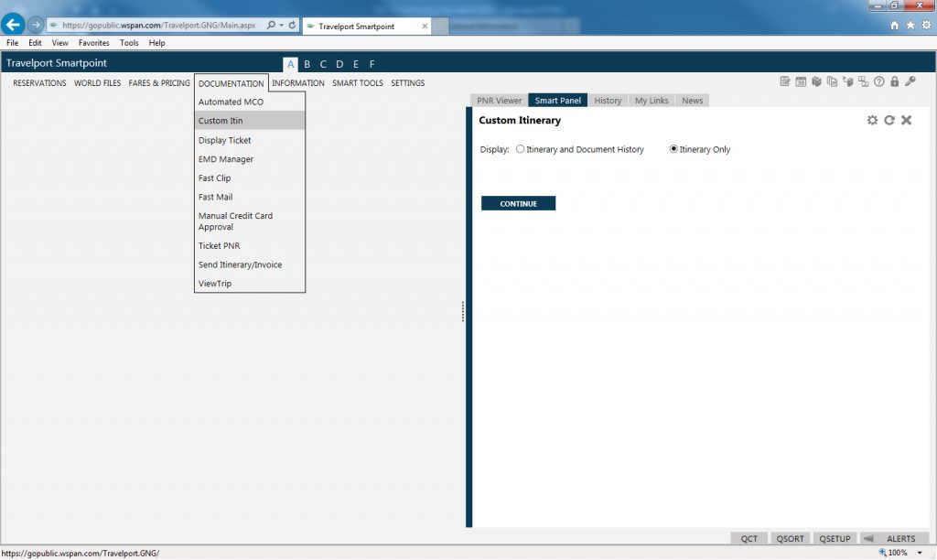Switch to the My Links tab
937x560 pixels.
tap(652, 101)
